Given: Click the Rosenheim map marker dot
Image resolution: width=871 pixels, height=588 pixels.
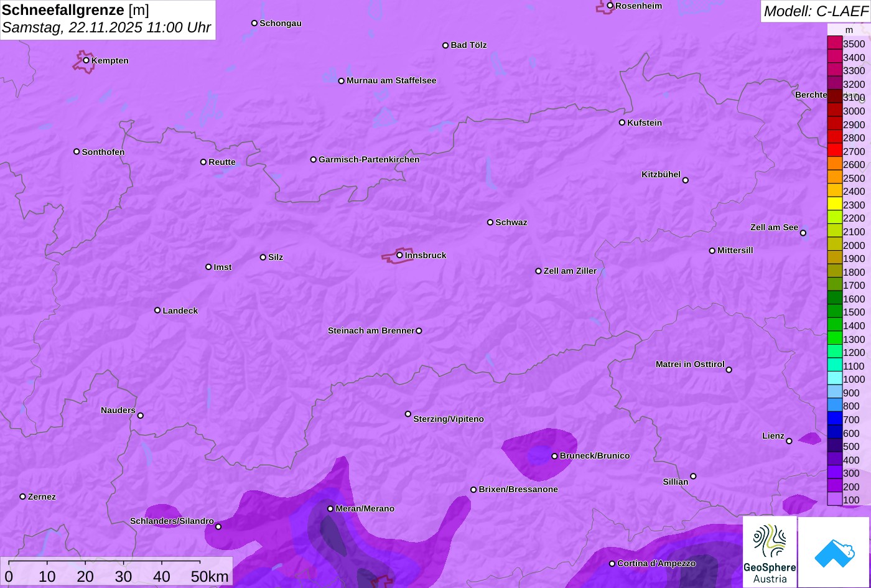Looking at the screenshot, I should tap(610, 6).
